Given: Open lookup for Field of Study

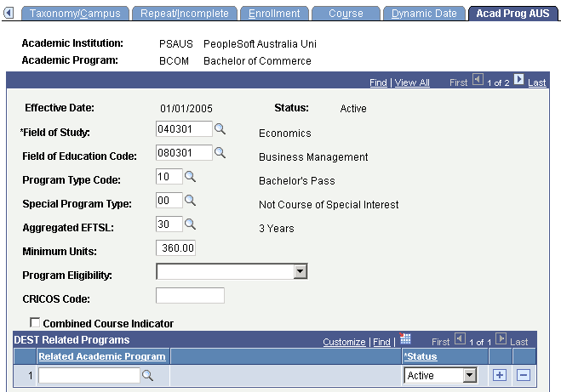Looking at the screenshot, I should 220,128.
